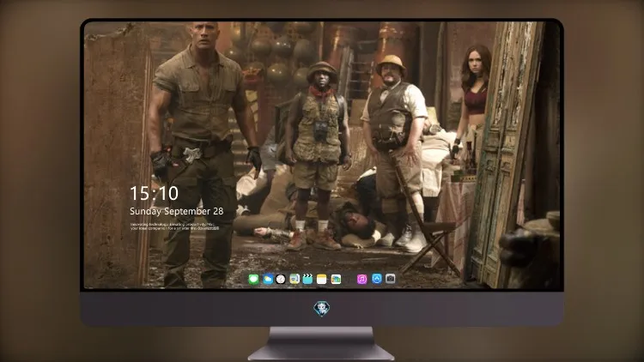Open the Camera app in dock
Viewport: 644px width, 362px height.
coord(391,279)
